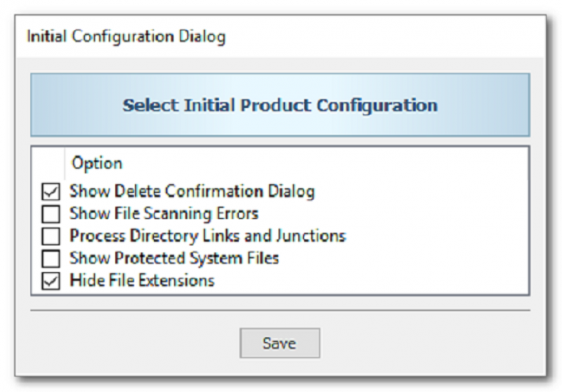Select the Hide File Extensions row label
The image size is (562, 392).
pyautogui.click(x=141, y=281)
